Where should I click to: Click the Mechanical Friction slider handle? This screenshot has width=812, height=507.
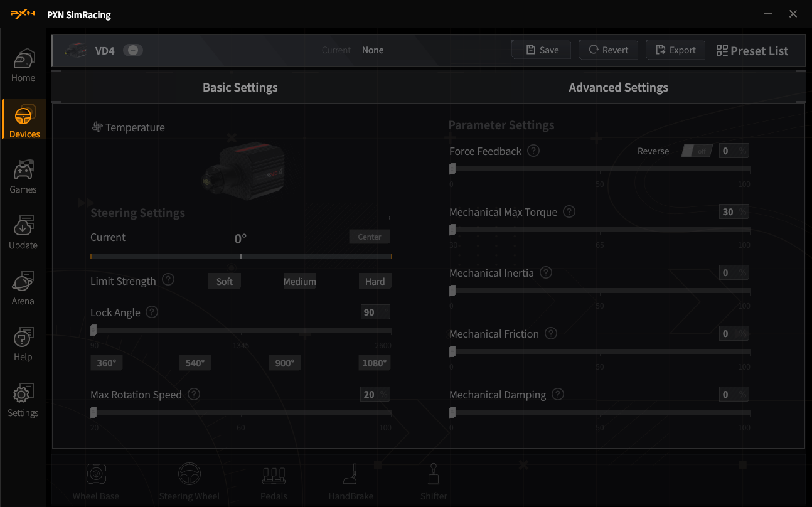pyautogui.click(x=452, y=351)
